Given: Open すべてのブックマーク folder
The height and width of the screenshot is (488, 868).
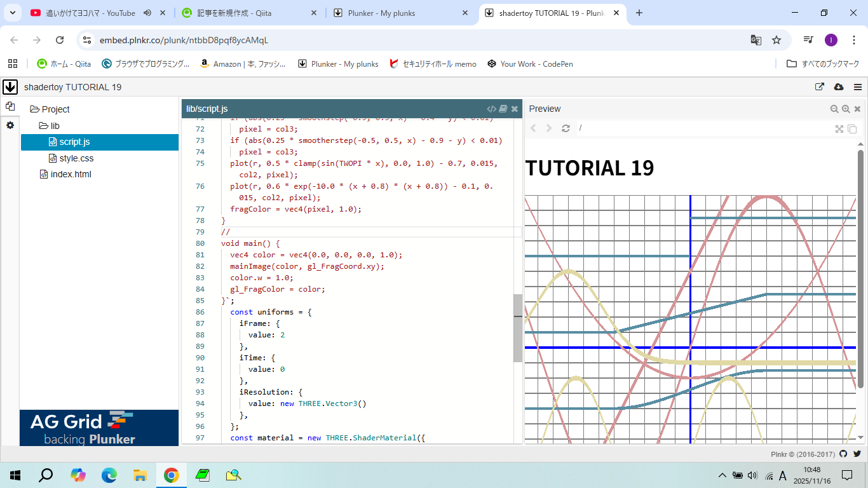Looking at the screenshot, I should click(x=823, y=64).
